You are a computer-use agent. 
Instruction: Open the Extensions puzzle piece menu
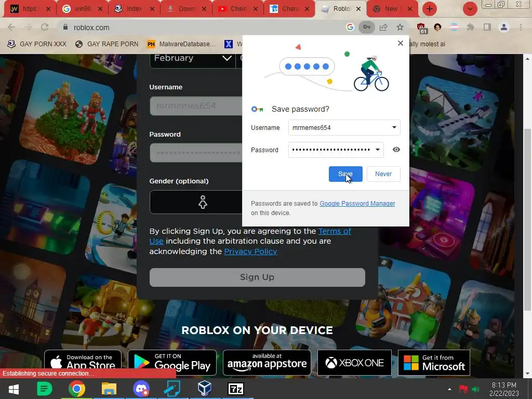click(x=471, y=27)
